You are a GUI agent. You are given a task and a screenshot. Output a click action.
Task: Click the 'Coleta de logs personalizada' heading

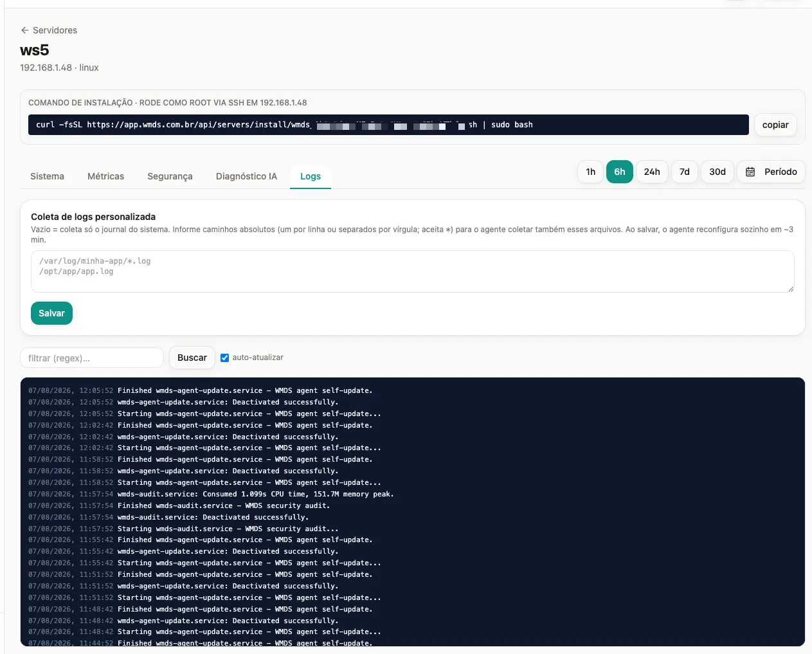93,217
